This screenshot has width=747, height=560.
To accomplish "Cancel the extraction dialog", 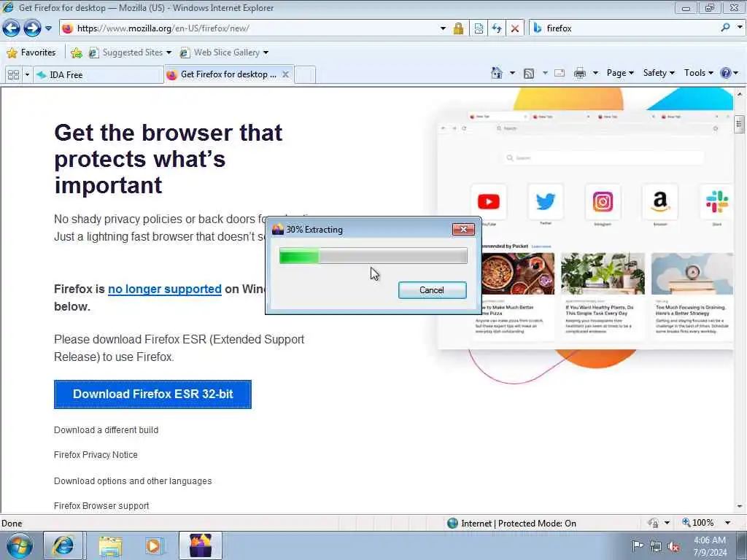I will tap(432, 290).
